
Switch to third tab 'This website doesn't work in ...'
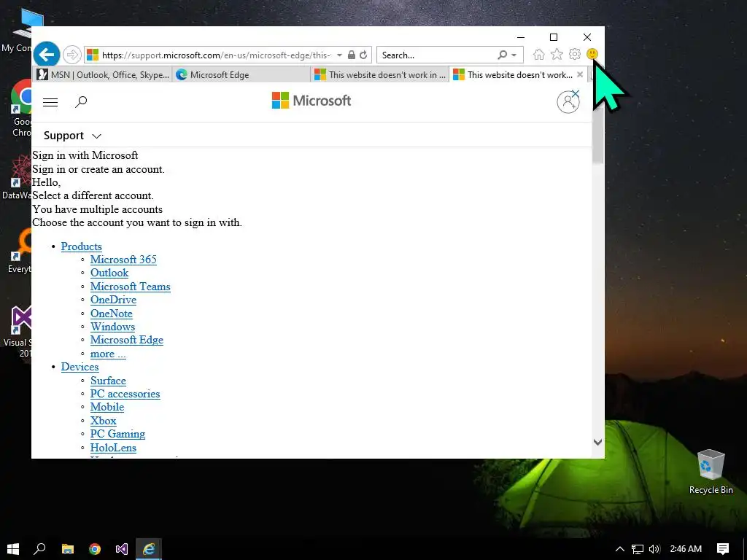tap(379, 75)
